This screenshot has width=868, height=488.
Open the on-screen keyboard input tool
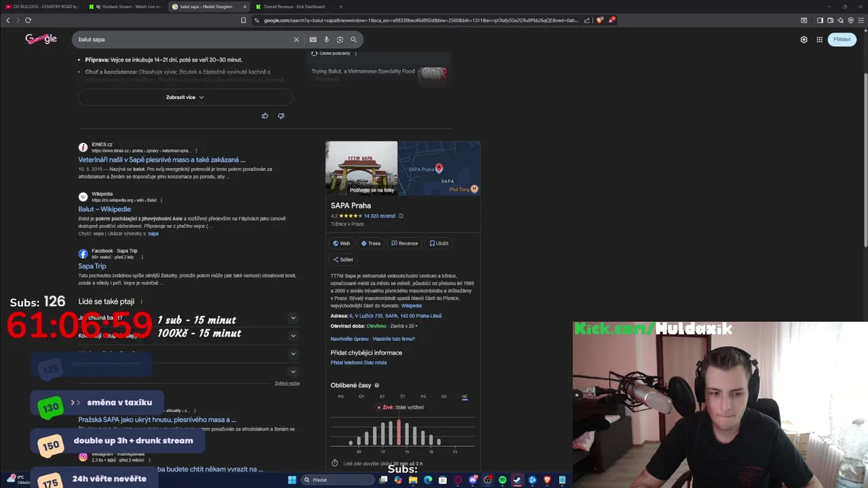313,39
